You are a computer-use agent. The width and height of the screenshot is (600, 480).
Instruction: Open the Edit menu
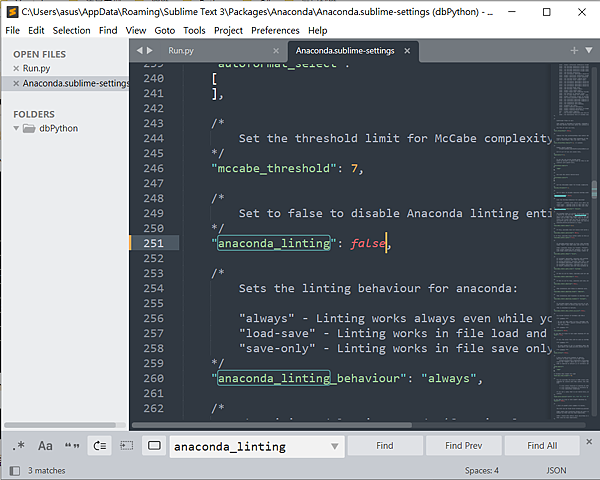(x=36, y=30)
